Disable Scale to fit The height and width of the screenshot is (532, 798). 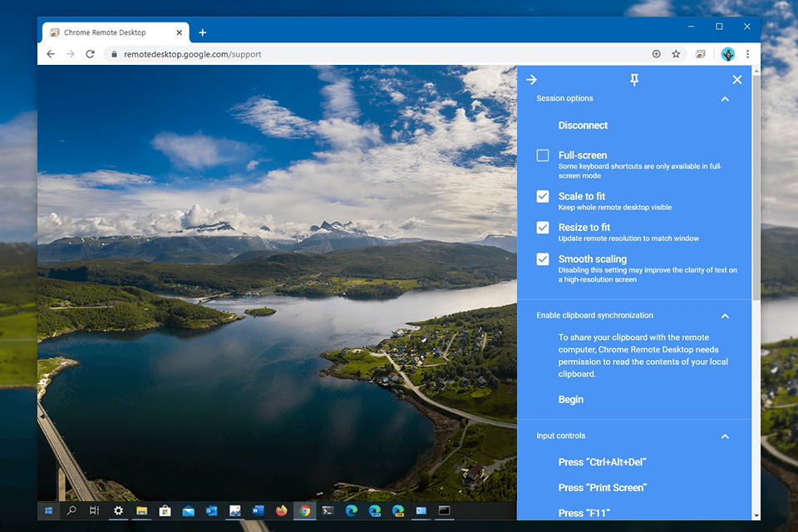(543, 196)
